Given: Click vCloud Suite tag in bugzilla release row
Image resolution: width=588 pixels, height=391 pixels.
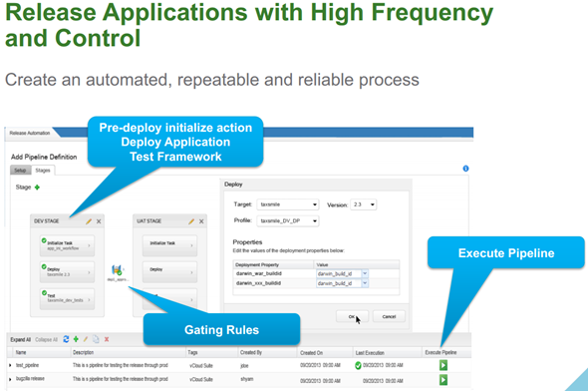Looking at the screenshot, I should (x=201, y=379).
